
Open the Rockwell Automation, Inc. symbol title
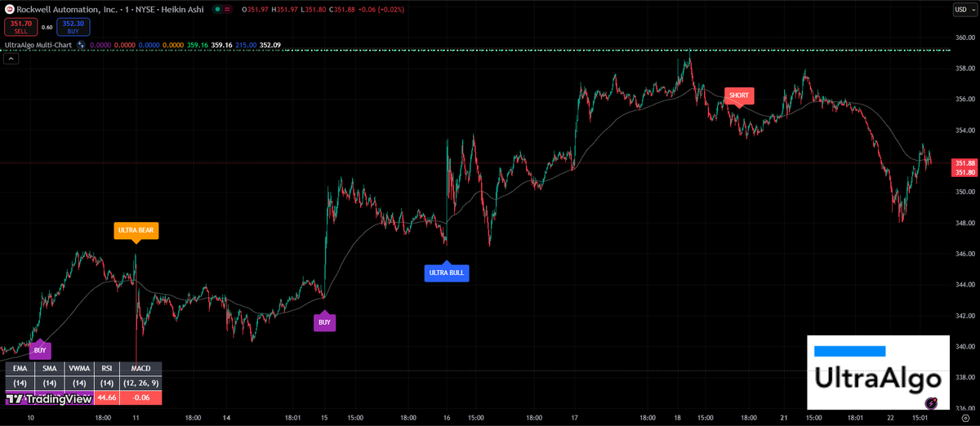coord(68,9)
